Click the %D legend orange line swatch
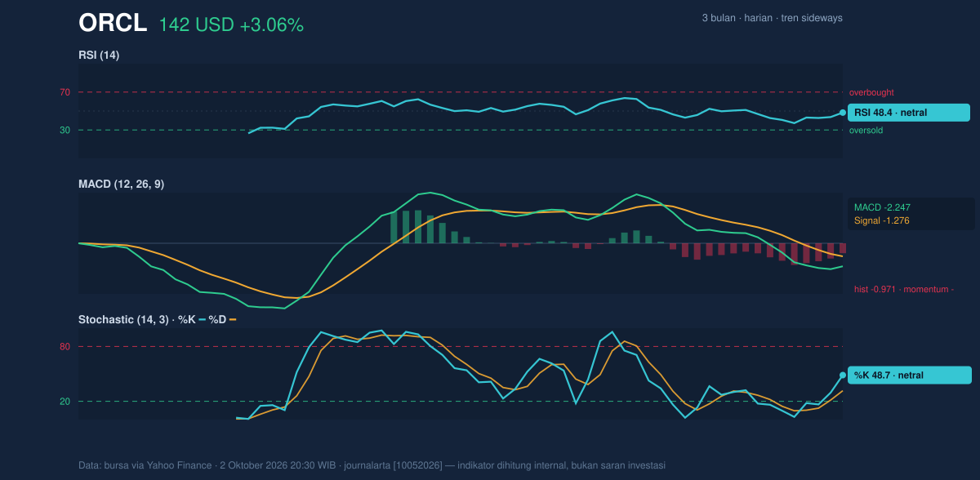 [x=233, y=319]
